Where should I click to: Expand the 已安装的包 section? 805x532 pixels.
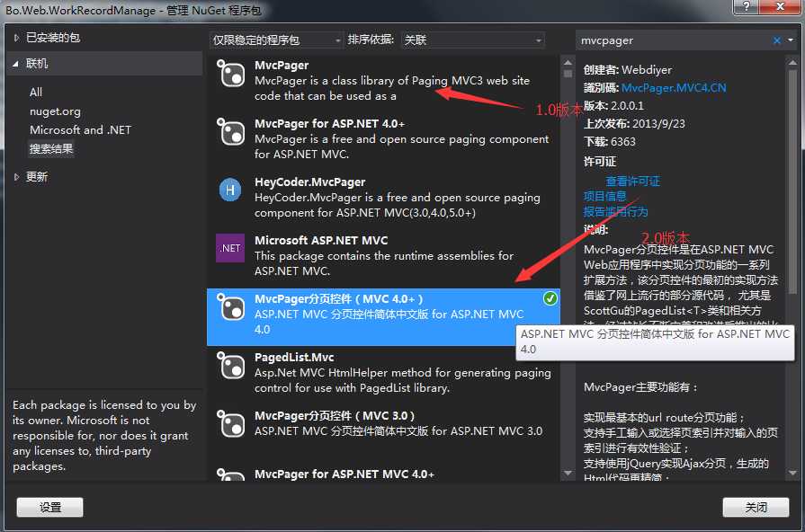click(16, 38)
